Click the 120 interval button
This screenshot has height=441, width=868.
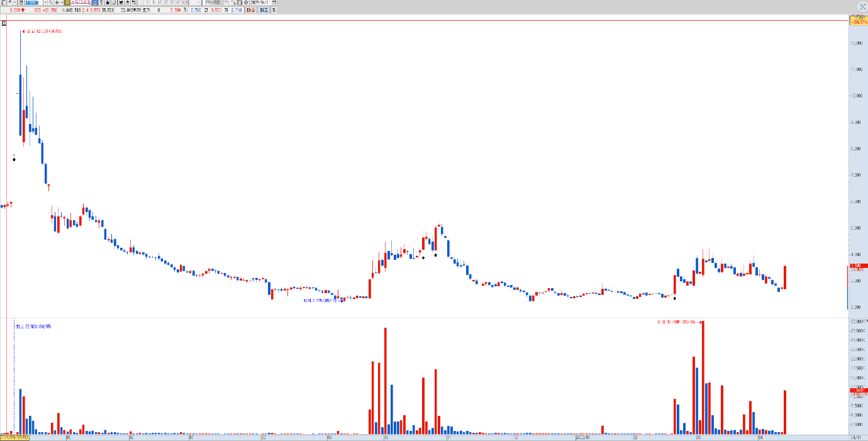(185, 3)
